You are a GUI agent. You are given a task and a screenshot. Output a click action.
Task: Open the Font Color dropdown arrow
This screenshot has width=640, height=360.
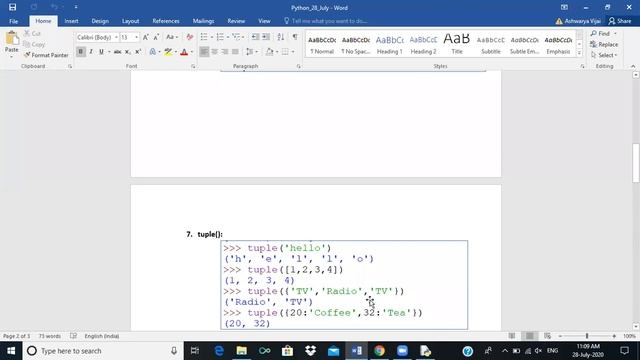click(x=191, y=52)
